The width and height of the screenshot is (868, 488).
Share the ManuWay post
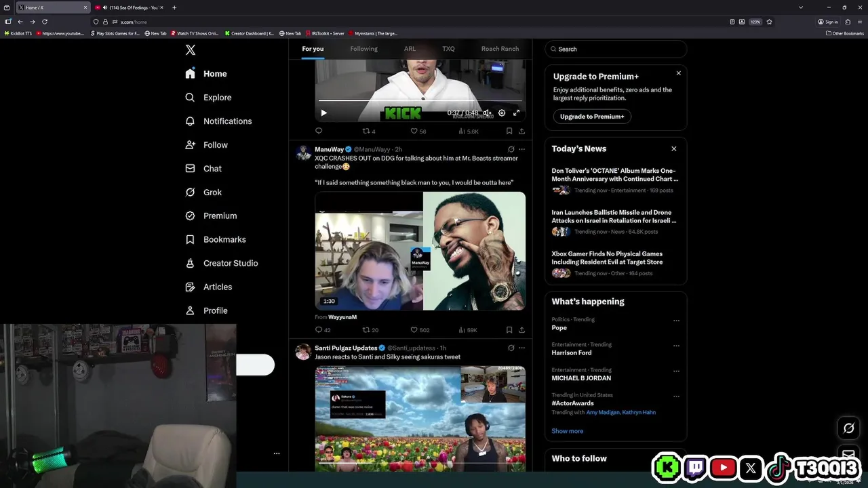tap(521, 330)
